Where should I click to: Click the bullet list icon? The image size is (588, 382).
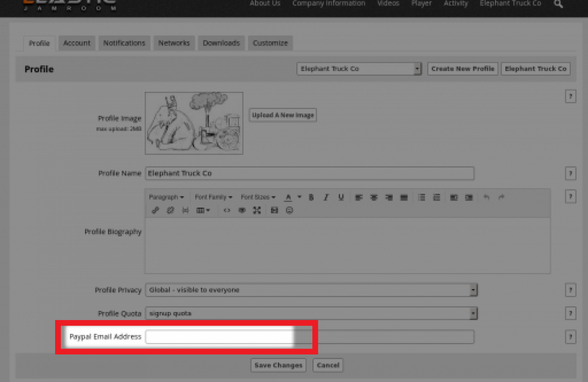click(421, 197)
